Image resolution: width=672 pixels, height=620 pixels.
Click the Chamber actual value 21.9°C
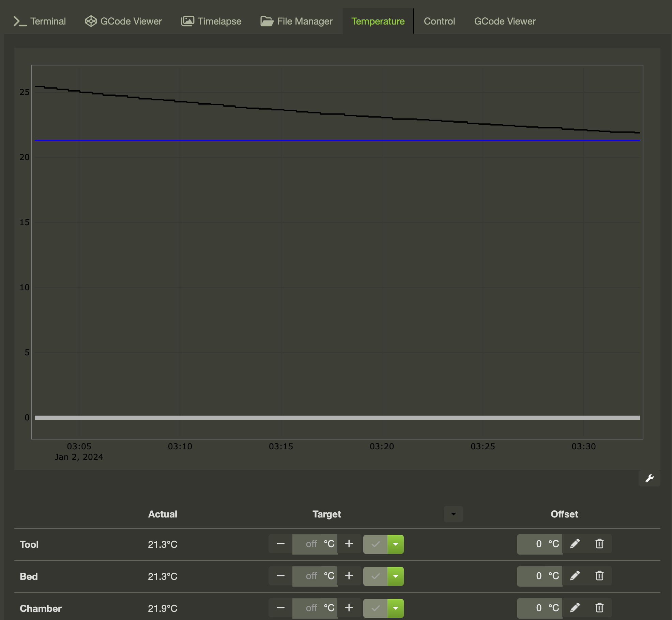[163, 608]
